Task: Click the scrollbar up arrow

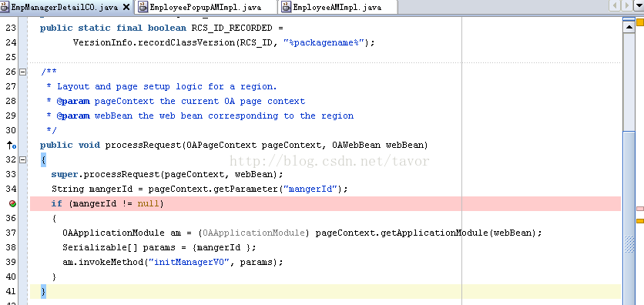Action: 629,27
